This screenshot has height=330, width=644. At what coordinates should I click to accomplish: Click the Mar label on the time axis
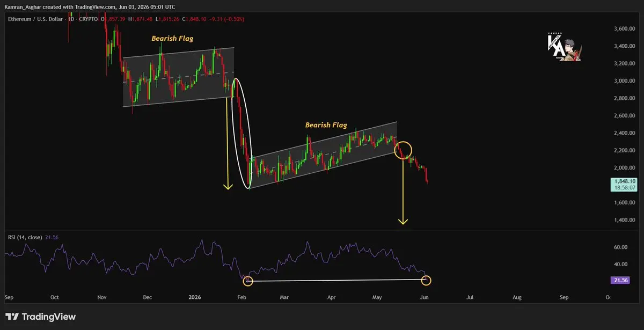tap(285, 297)
